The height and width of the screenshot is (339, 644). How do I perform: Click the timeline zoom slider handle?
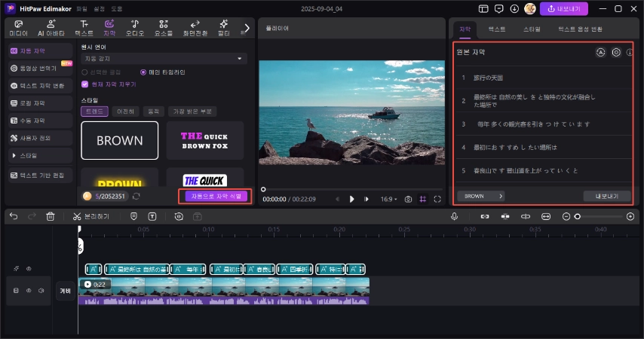tap(577, 216)
